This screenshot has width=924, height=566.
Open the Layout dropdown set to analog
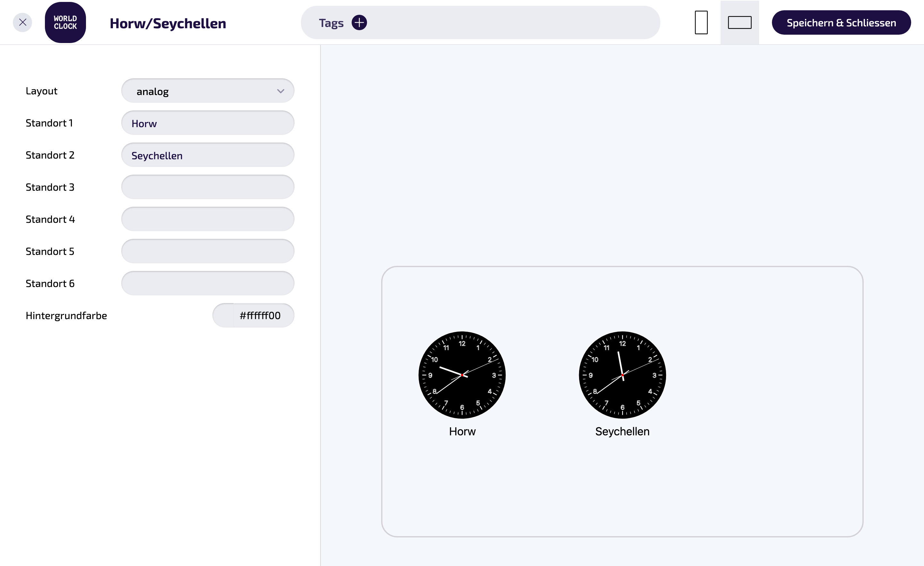[x=208, y=91]
